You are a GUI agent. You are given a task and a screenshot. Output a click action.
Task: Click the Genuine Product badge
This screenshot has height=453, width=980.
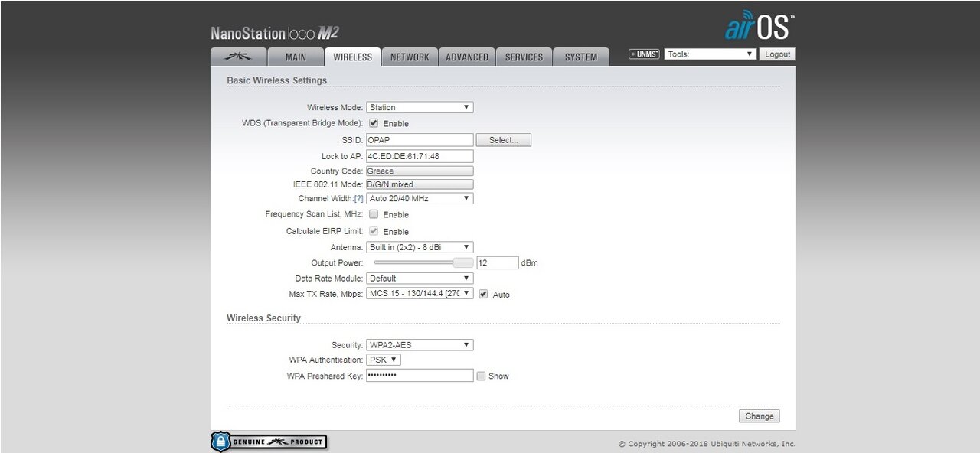[x=269, y=442]
